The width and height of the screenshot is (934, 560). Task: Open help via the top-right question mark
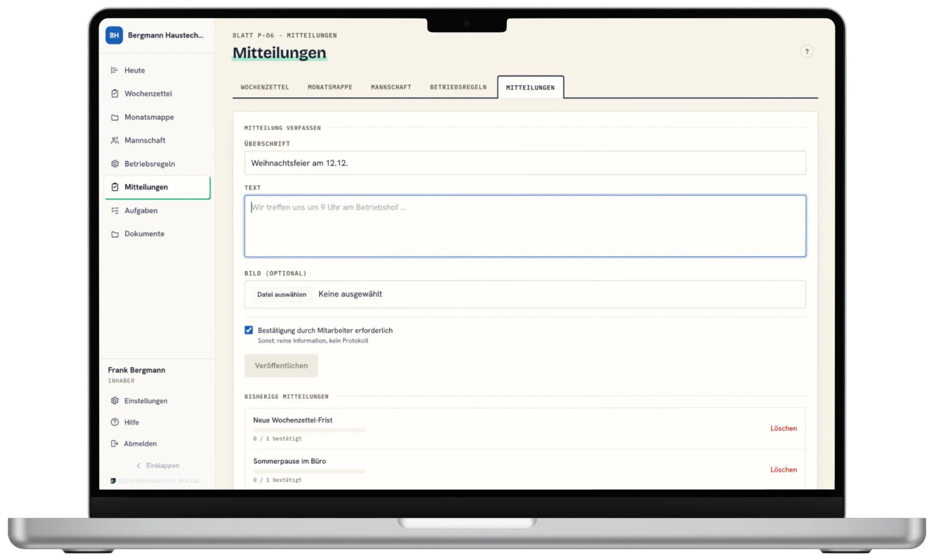pos(807,52)
